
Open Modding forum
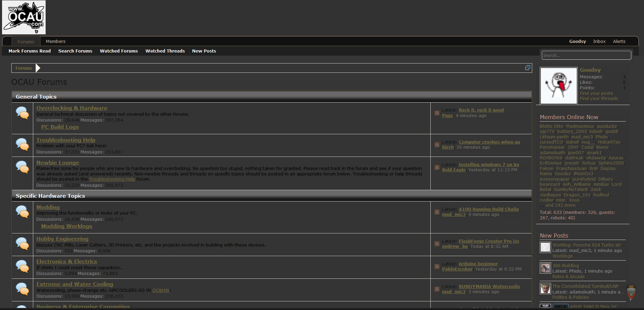[48, 207]
